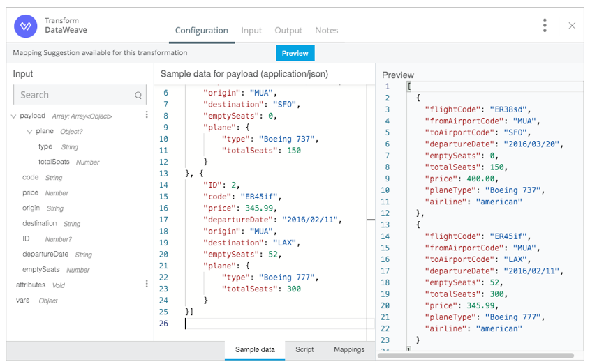Click line number 14 in sample data gutter
This screenshot has width=590, height=364.
click(x=163, y=185)
